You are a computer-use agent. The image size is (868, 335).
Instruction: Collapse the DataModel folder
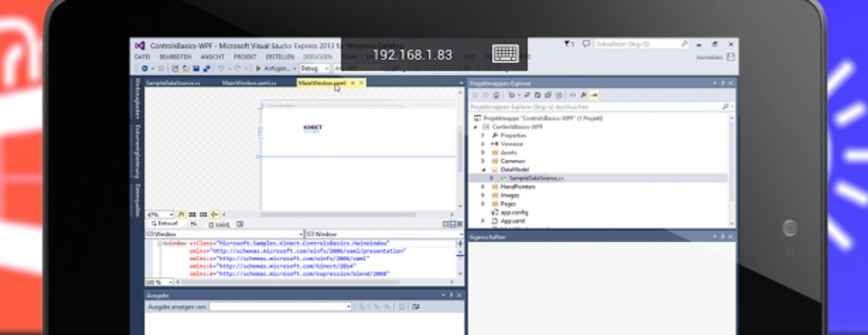click(483, 170)
